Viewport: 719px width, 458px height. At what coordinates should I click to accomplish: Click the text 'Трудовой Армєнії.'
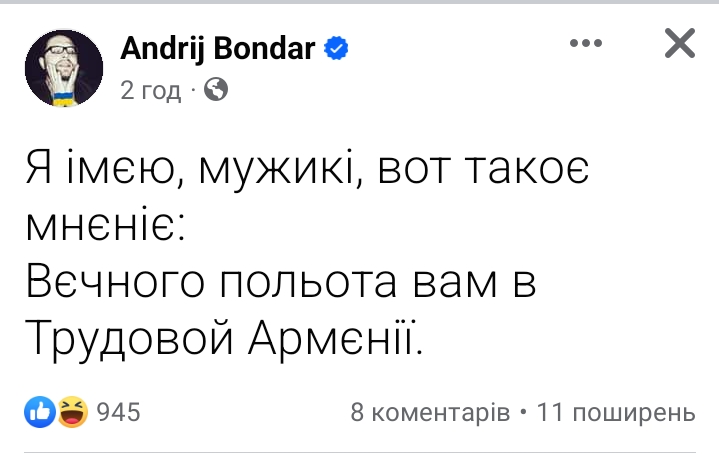(224, 339)
